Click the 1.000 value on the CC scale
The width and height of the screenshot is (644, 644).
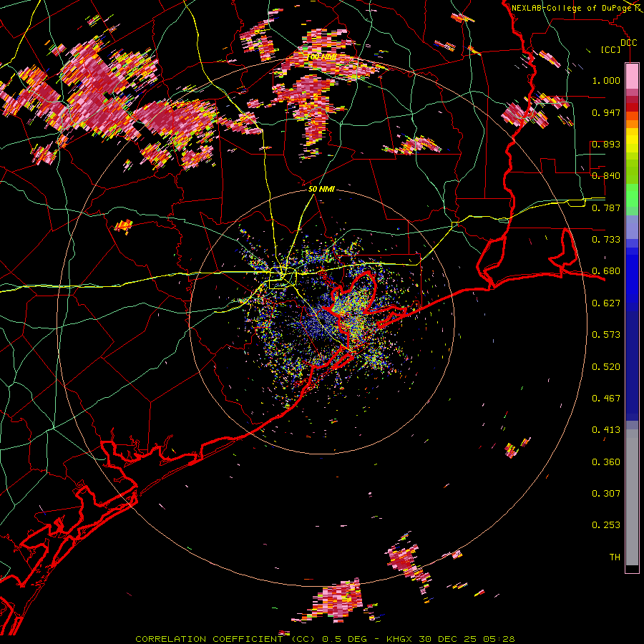606,80
